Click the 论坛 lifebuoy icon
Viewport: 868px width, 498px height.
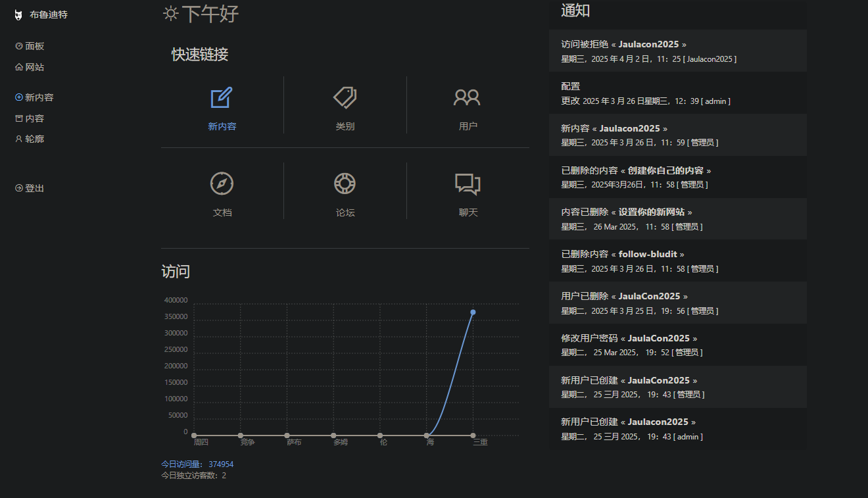point(345,184)
